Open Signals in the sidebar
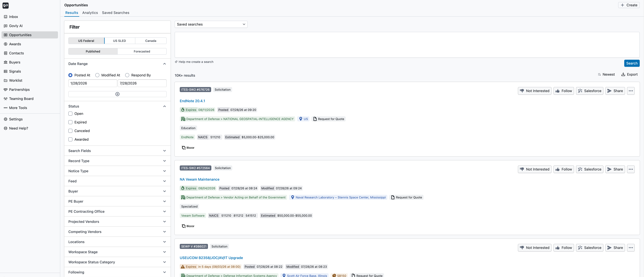644x277 pixels. point(29,71)
